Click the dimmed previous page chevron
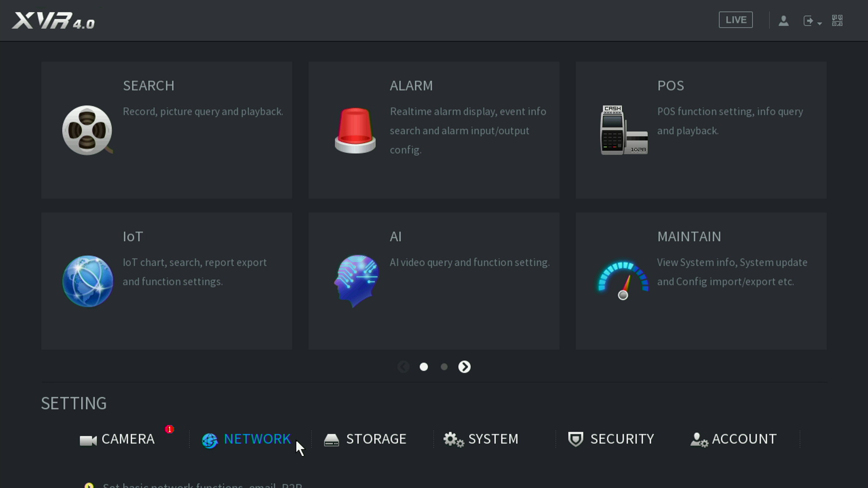868x488 pixels. [403, 367]
